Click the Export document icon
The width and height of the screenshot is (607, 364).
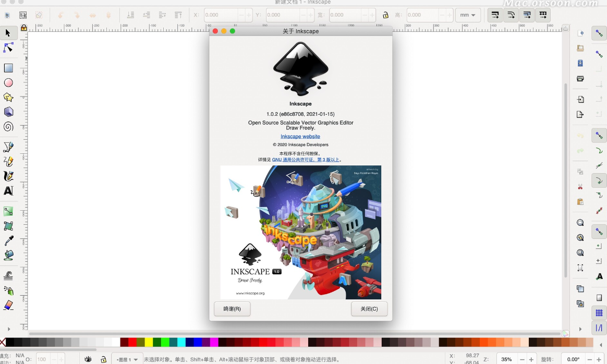tap(580, 114)
